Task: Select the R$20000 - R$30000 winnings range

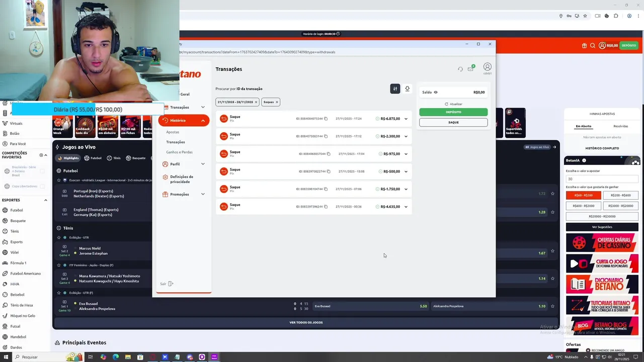Action: click(602, 216)
